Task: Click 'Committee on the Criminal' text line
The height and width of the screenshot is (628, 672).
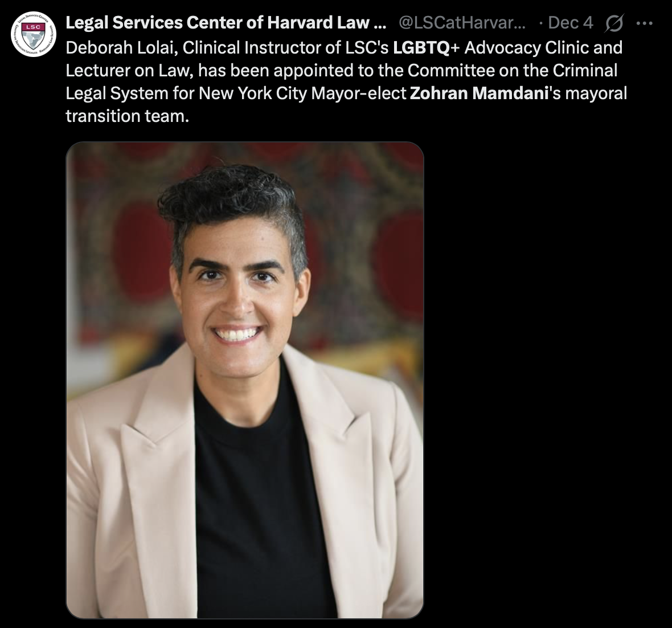Action: pyautogui.click(x=512, y=70)
